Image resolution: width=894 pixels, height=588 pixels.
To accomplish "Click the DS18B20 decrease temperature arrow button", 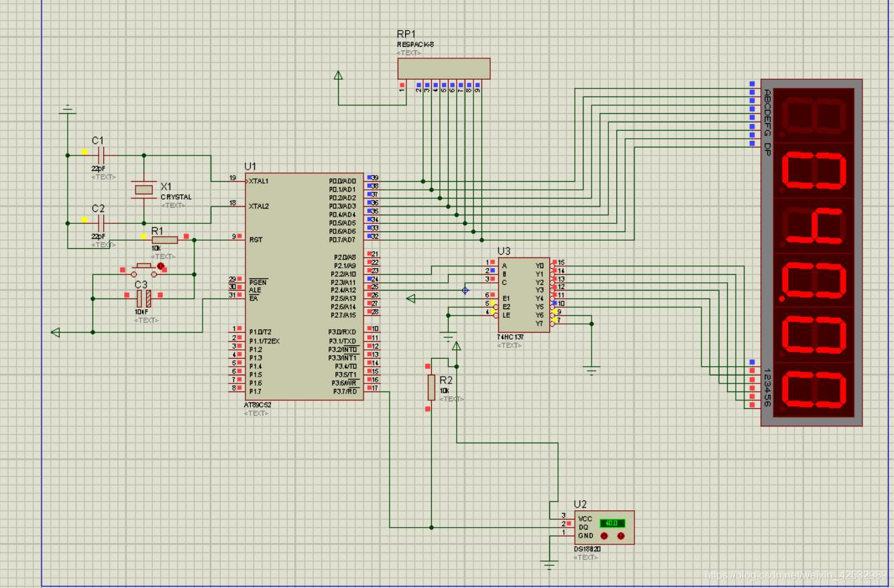I will [604, 536].
